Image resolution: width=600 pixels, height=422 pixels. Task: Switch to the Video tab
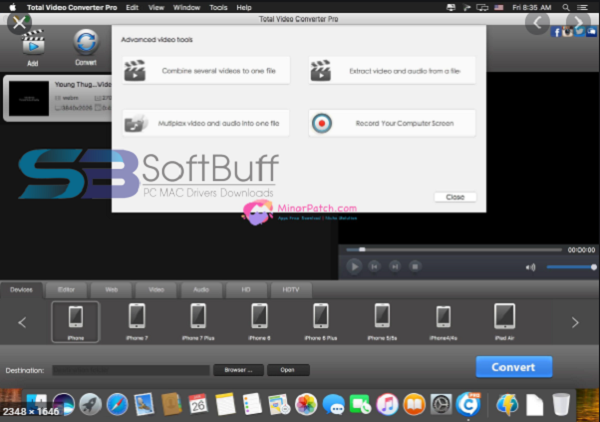point(156,290)
